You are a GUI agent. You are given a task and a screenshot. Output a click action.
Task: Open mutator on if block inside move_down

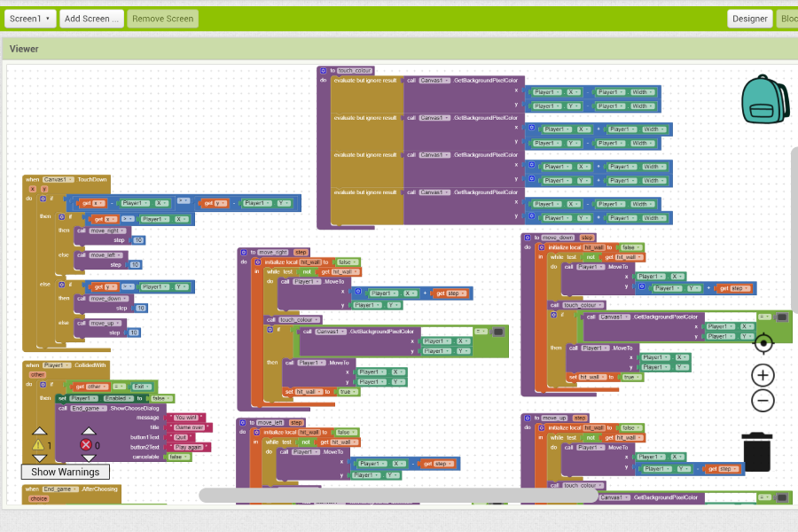[553, 315]
